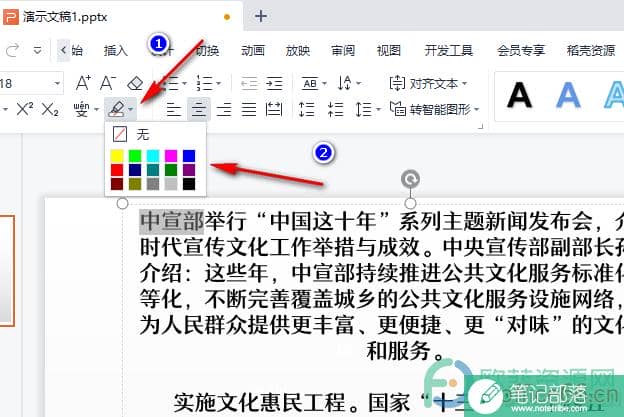Viewport: 624px width, 417px height.
Task: Expand the font size 18 dropdown
Action: [57, 83]
